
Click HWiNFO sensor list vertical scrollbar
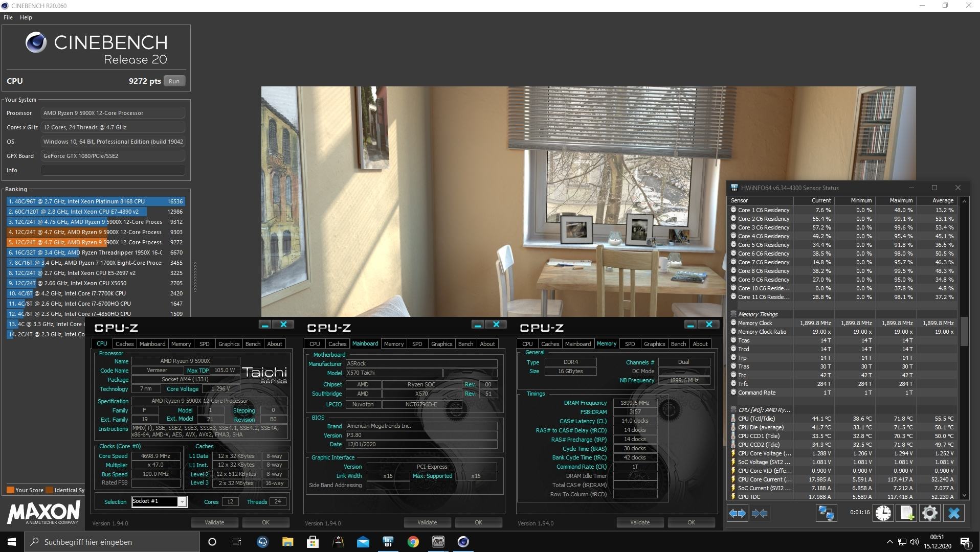[964, 331]
